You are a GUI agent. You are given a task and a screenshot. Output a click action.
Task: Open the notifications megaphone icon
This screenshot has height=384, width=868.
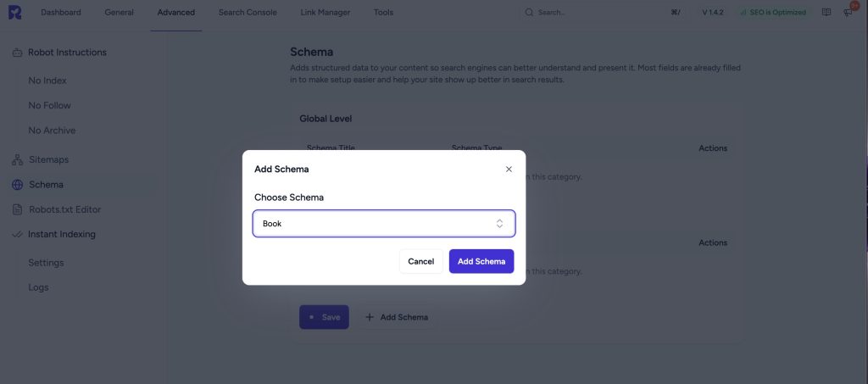pyautogui.click(x=847, y=13)
